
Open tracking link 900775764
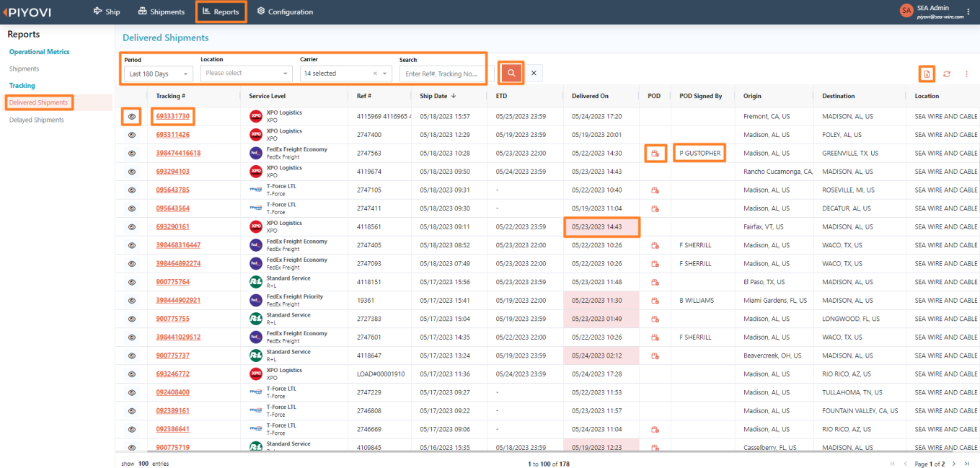tap(173, 282)
